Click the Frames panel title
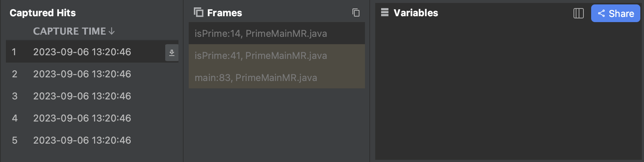Image resolution: width=644 pixels, height=162 pixels. (x=224, y=13)
